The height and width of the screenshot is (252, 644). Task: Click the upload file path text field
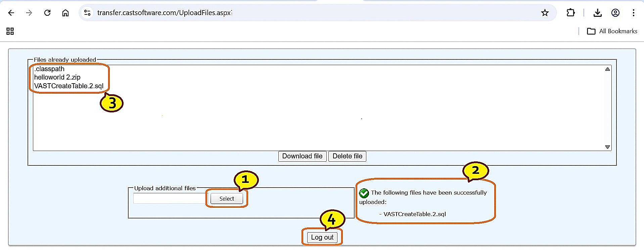170,198
